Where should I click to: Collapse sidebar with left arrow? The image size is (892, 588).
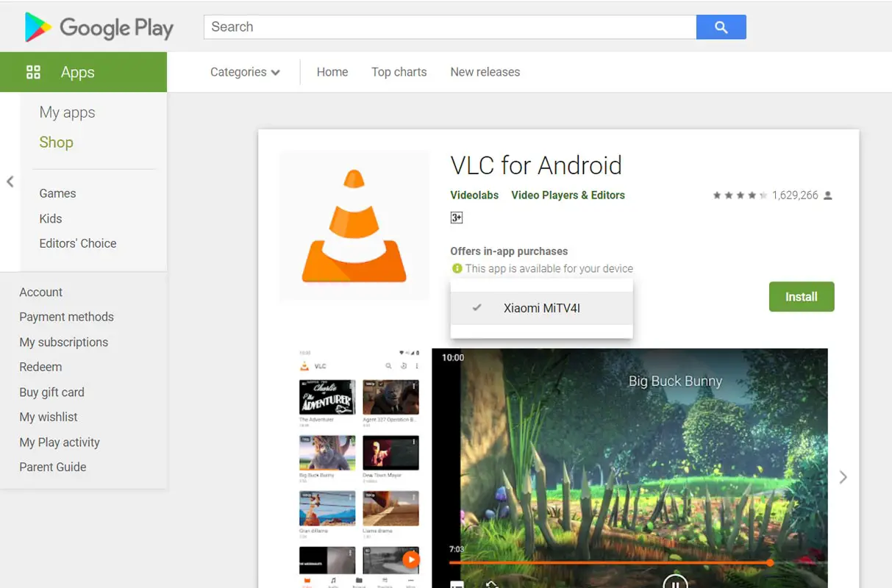pos(10,182)
